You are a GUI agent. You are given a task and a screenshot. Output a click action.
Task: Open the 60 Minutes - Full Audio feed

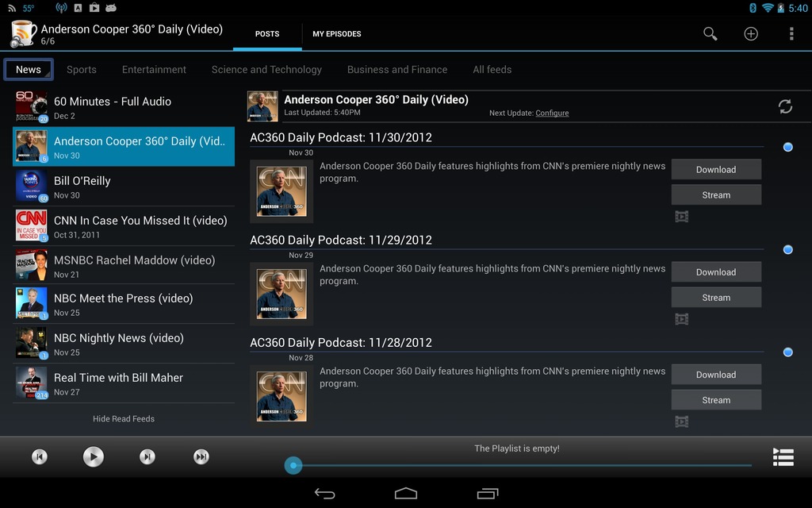click(124, 107)
